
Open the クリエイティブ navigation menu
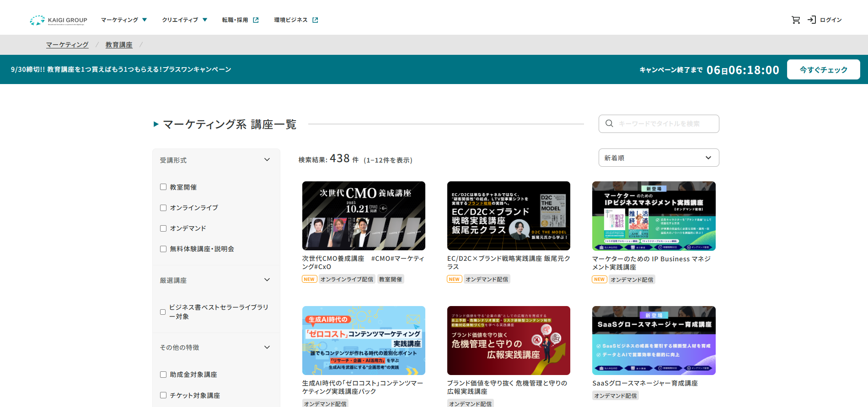click(184, 20)
